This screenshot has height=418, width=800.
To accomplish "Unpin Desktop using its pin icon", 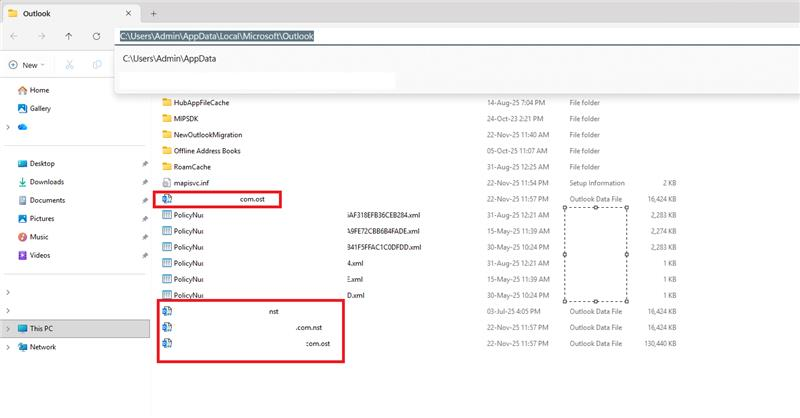I will (x=145, y=163).
